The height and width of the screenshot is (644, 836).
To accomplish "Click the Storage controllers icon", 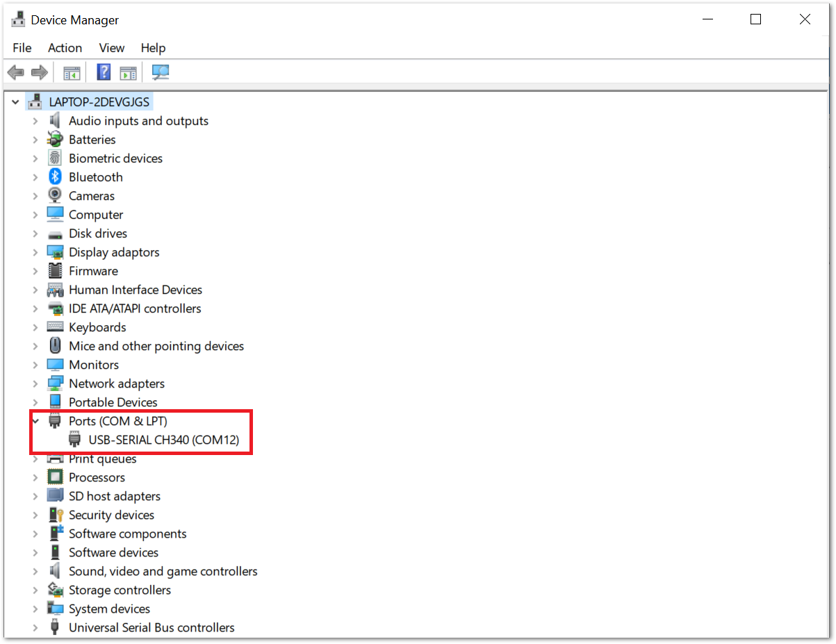I will 55,590.
